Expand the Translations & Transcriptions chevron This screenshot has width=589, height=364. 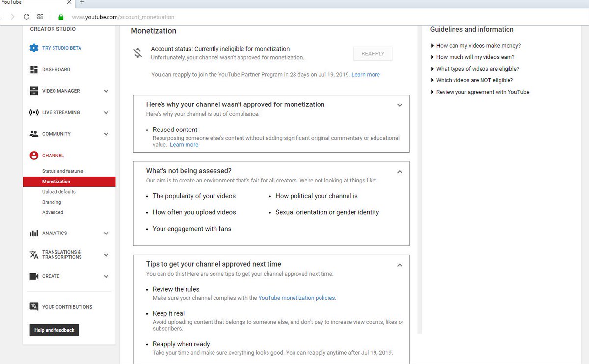tap(106, 255)
